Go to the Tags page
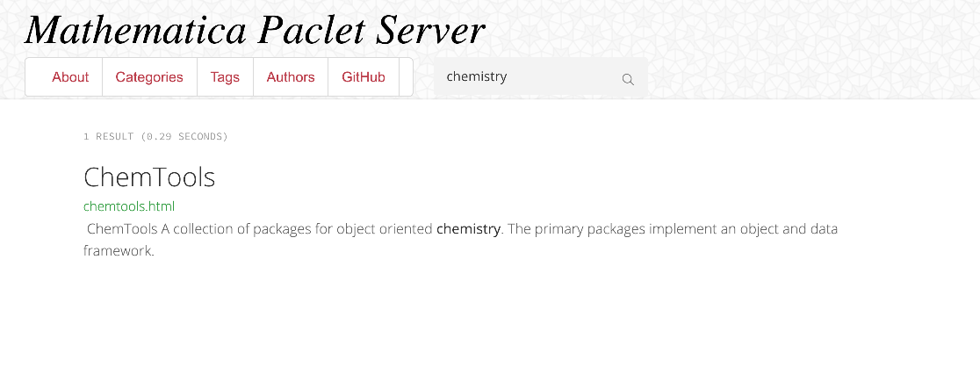 click(x=225, y=77)
